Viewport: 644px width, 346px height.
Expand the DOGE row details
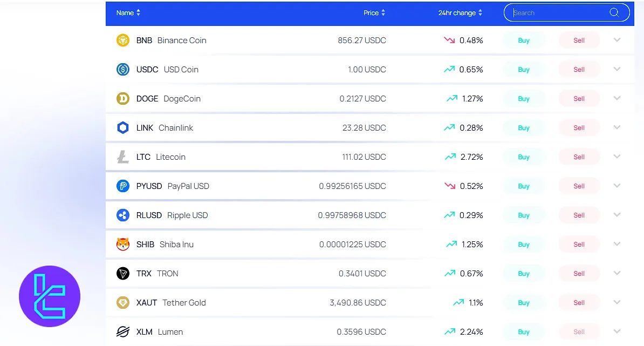[617, 98]
